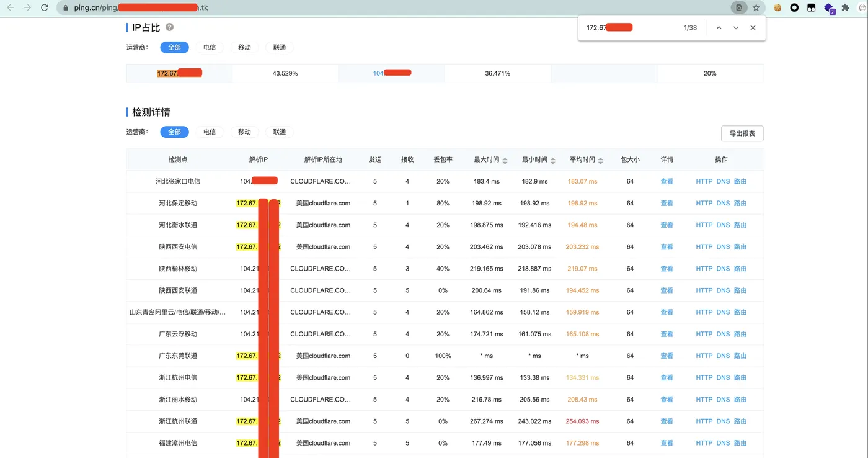Open the Tampermonkey extension icon

click(x=811, y=8)
